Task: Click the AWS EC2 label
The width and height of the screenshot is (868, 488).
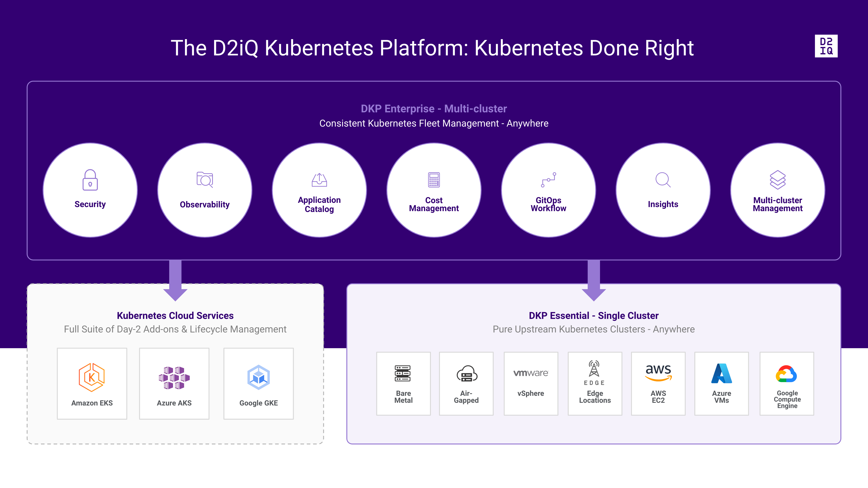Action: pyautogui.click(x=658, y=397)
